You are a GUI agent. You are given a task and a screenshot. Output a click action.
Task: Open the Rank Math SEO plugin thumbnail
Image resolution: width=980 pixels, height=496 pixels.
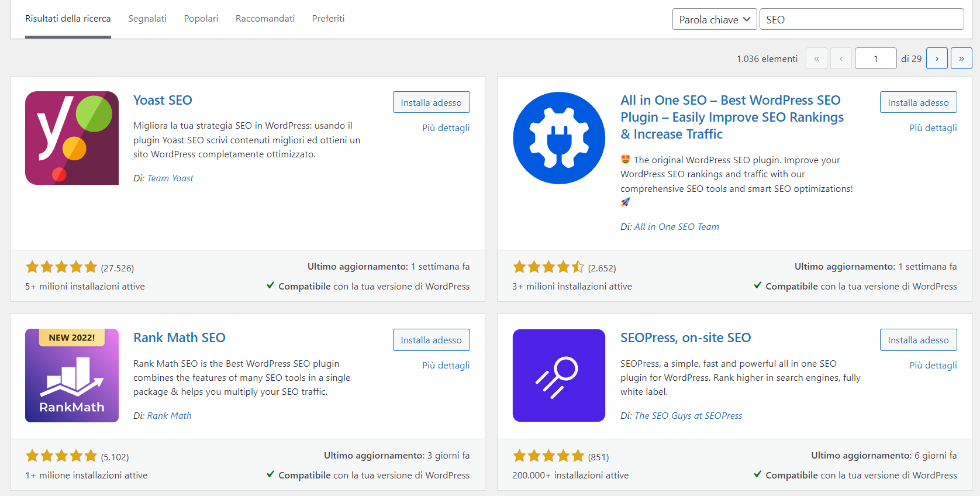coord(72,376)
